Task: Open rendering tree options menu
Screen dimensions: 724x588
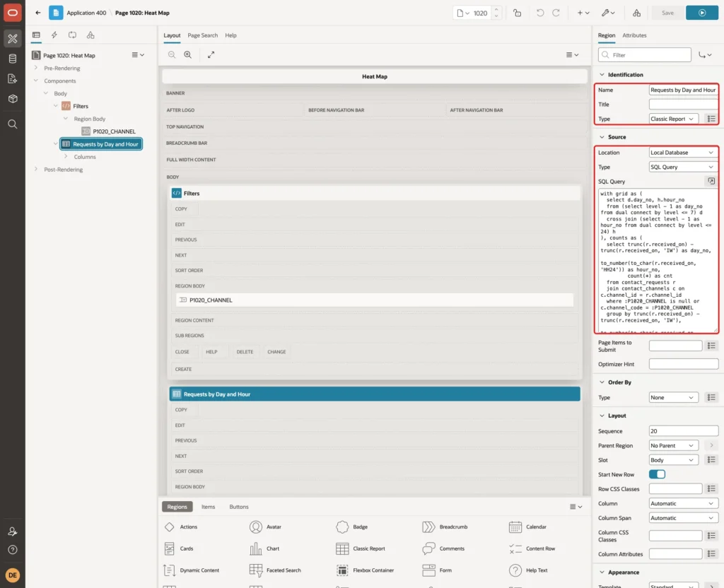Action: click(138, 55)
